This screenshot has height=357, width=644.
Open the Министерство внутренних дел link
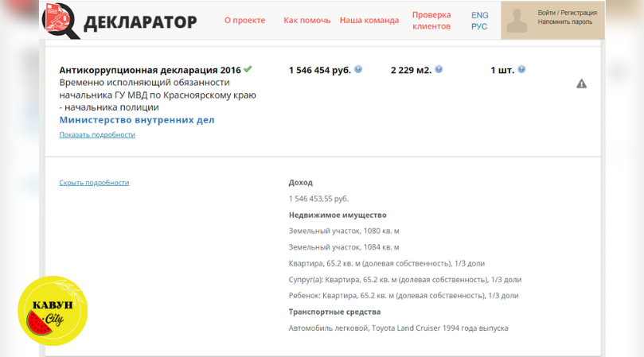137,120
